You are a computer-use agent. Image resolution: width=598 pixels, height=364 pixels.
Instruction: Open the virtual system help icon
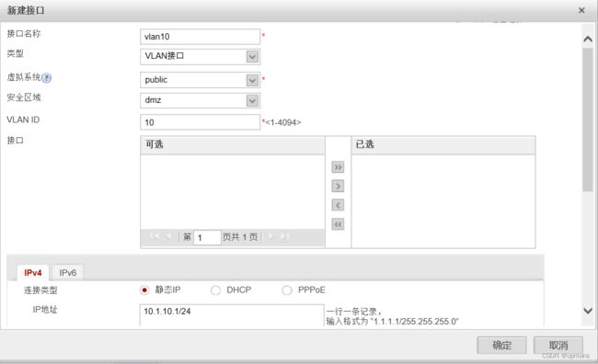point(46,78)
